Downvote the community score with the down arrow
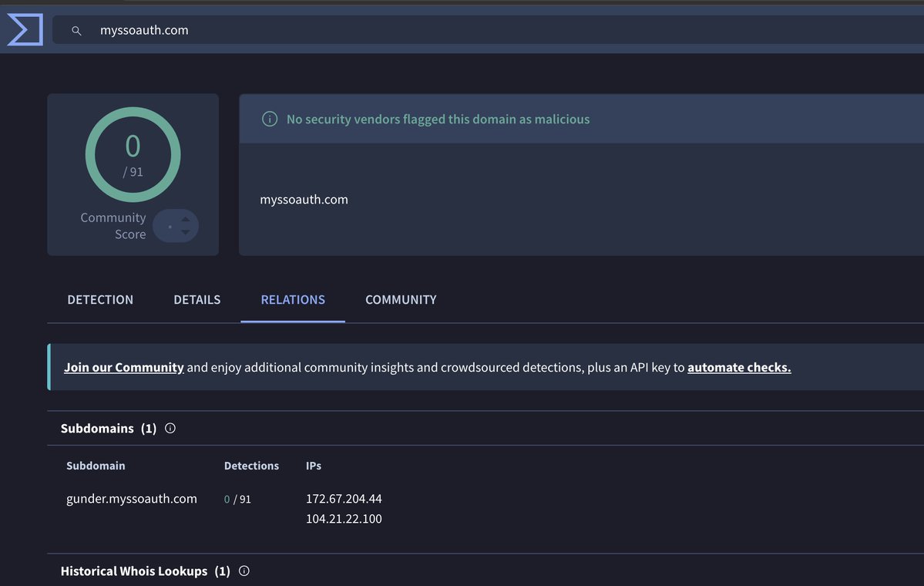This screenshot has width=924, height=586. coord(186,232)
